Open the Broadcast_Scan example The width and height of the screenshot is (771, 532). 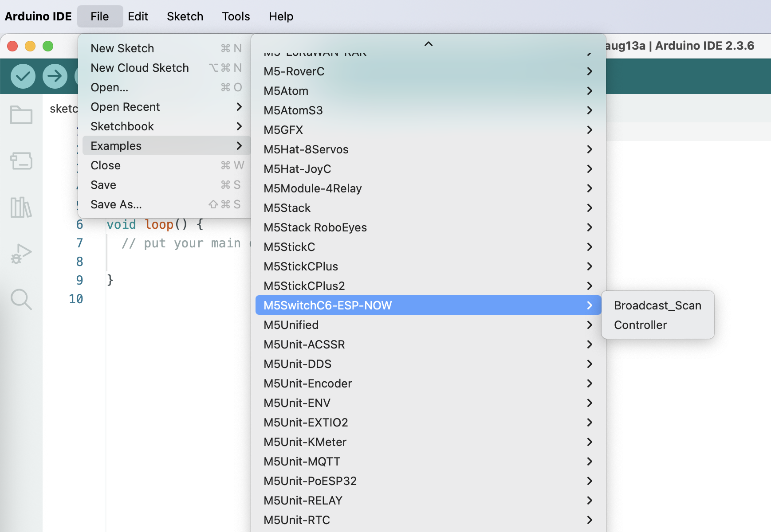coord(658,305)
